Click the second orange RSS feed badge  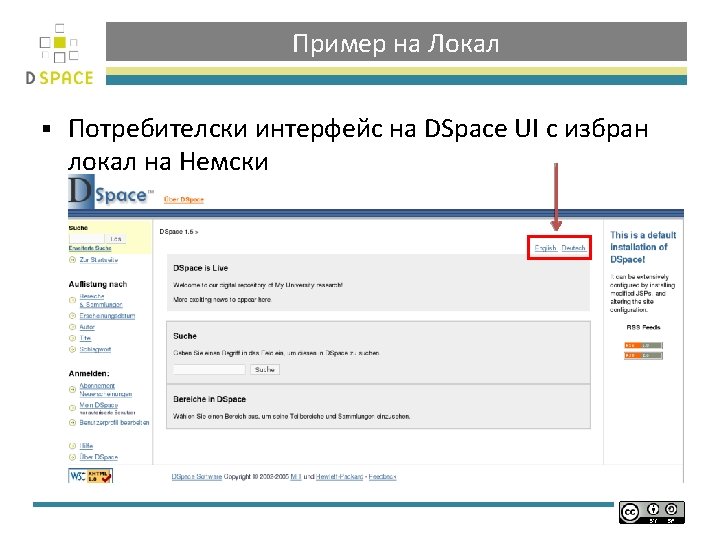click(643, 355)
